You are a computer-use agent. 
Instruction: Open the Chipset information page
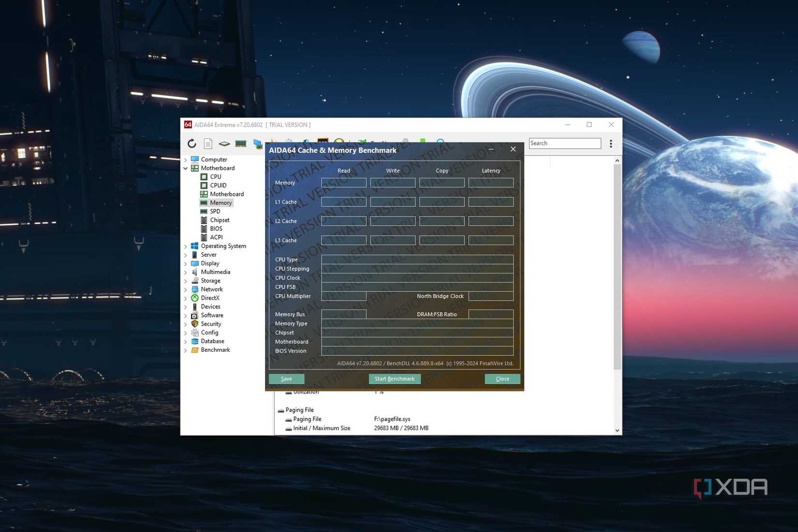coord(220,220)
